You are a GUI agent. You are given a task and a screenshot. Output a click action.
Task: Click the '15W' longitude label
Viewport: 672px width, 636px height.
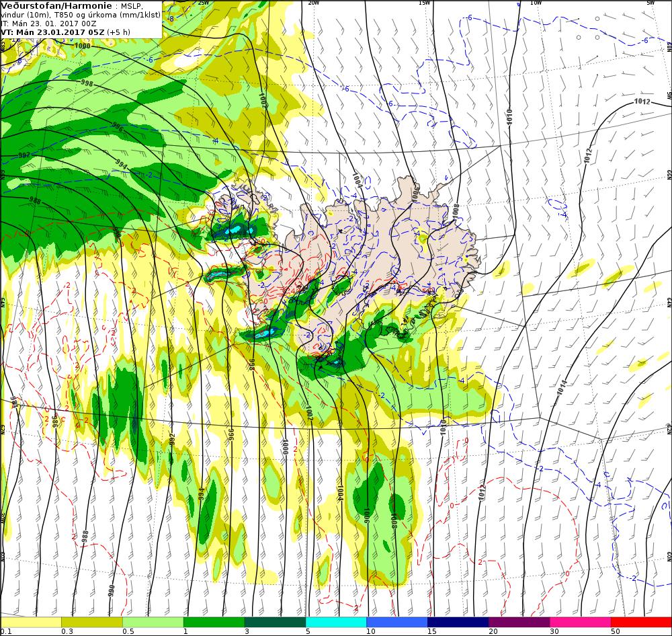pos(424,2)
